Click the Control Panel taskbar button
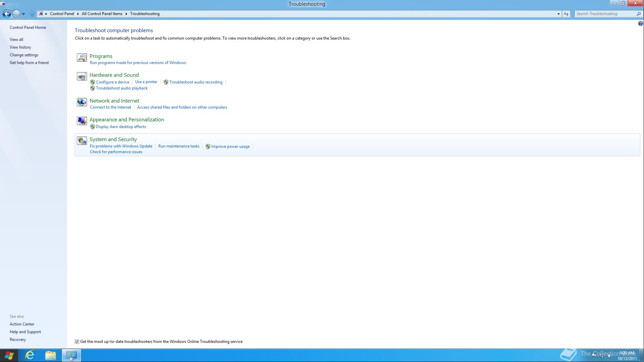Viewport: 644px width, 362px height. click(71, 355)
